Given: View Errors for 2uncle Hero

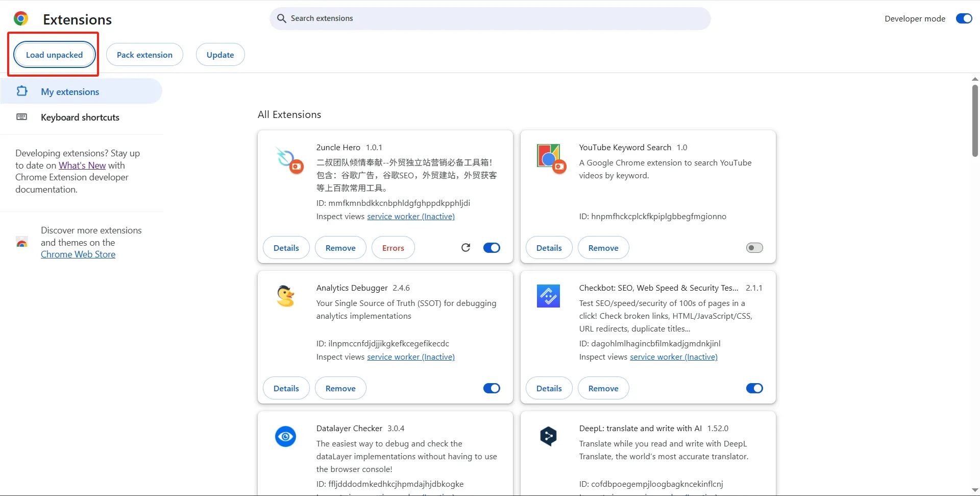Looking at the screenshot, I should click(393, 248).
